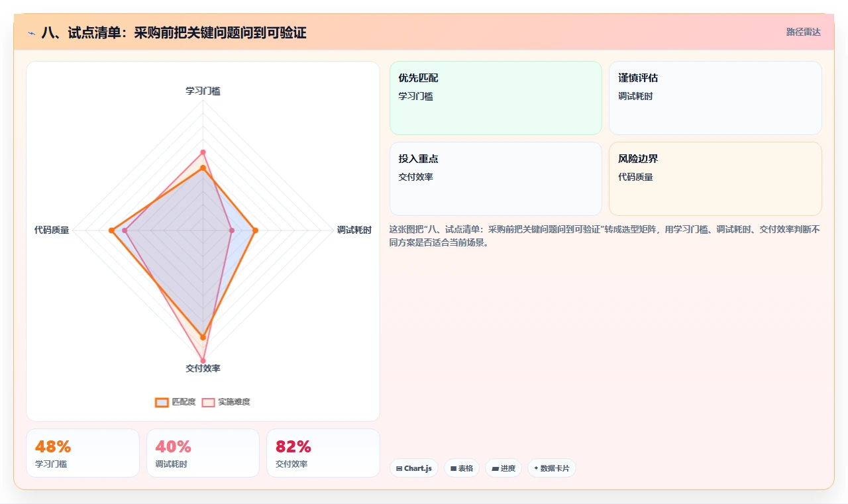Click the lightning icon beside the title
This screenshot has width=848, height=504.
coord(31,33)
